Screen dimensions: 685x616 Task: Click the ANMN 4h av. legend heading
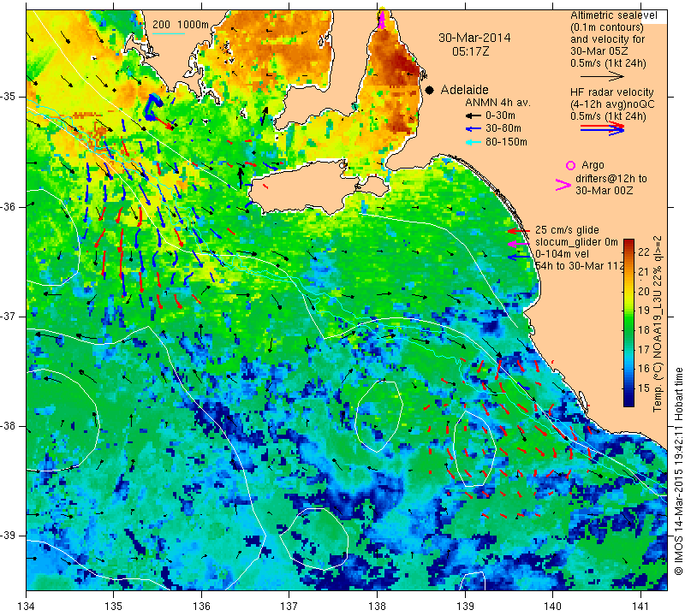click(x=497, y=103)
